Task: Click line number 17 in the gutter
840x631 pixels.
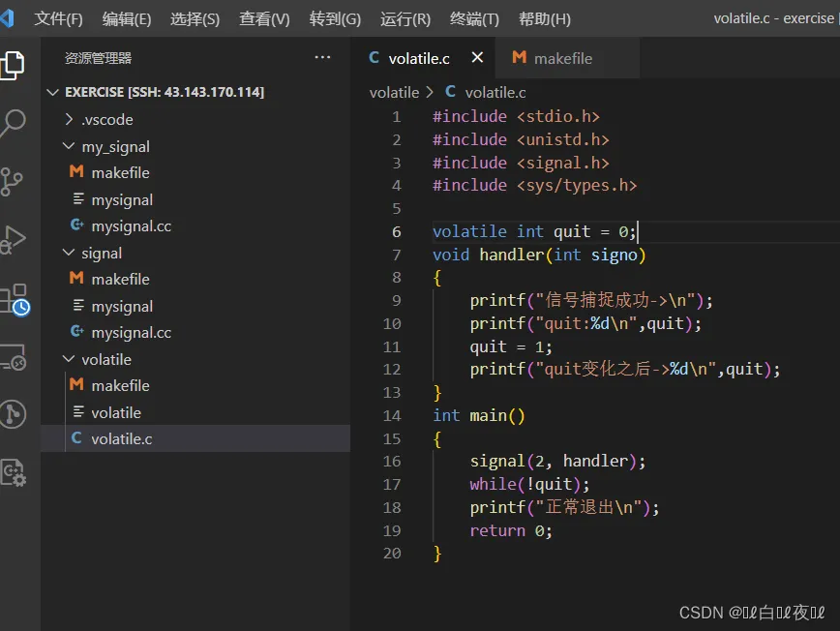Action: coord(392,484)
